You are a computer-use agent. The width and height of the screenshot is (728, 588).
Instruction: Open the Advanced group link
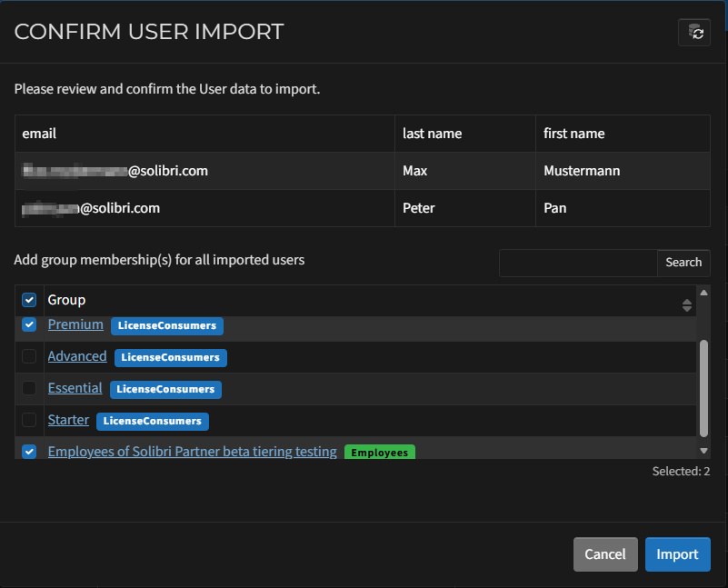point(77,356)
